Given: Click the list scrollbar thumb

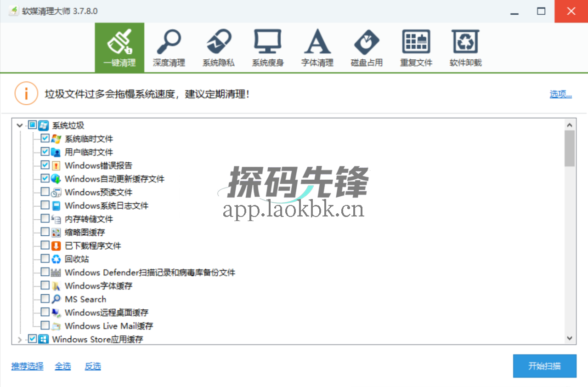Looking at the screenshot, I should click(x=570, y=148).
